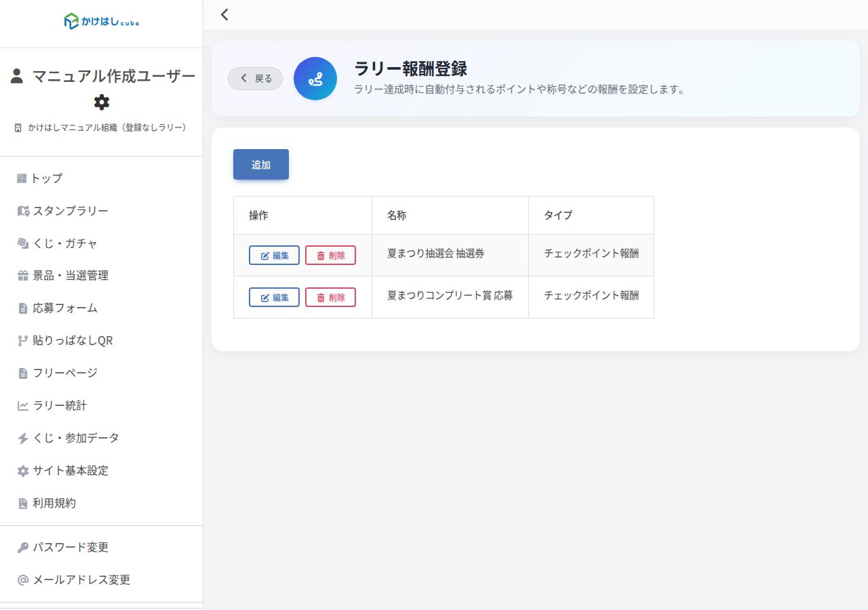This screenshot has width=868, height=610.
Task: Click the マニュアル作成ユーザー username
Action: pos(114,76)
